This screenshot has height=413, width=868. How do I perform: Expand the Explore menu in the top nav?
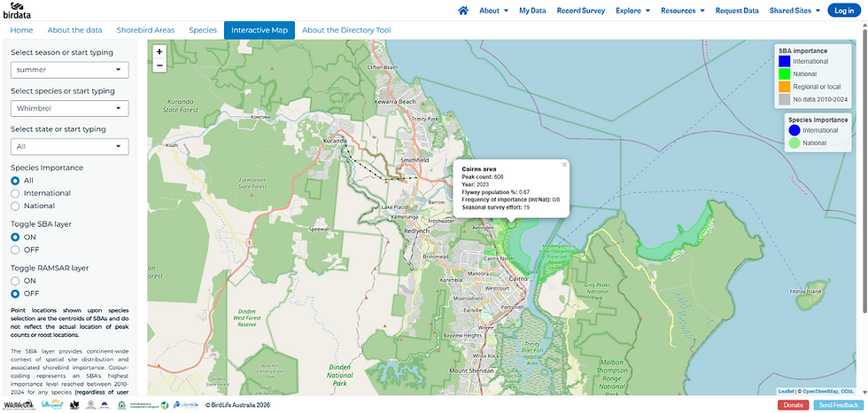click(632, 11)
